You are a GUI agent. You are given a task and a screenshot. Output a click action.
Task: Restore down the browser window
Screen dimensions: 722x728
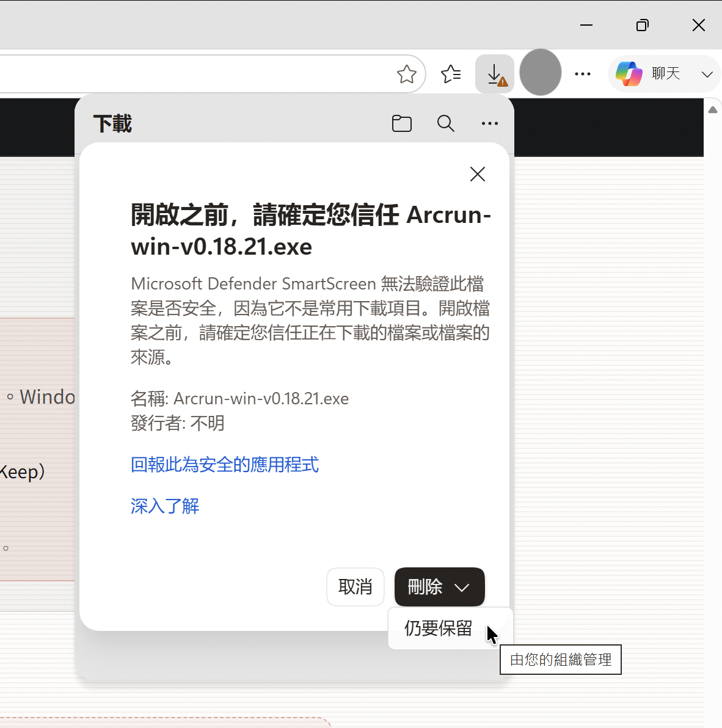pyautogui.click(x=642, y=25)
